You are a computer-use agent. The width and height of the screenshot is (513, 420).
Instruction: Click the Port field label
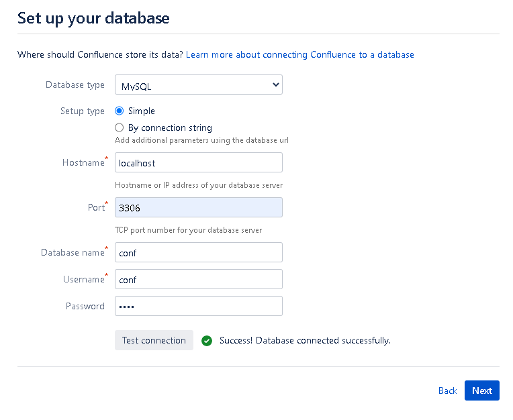96,207
